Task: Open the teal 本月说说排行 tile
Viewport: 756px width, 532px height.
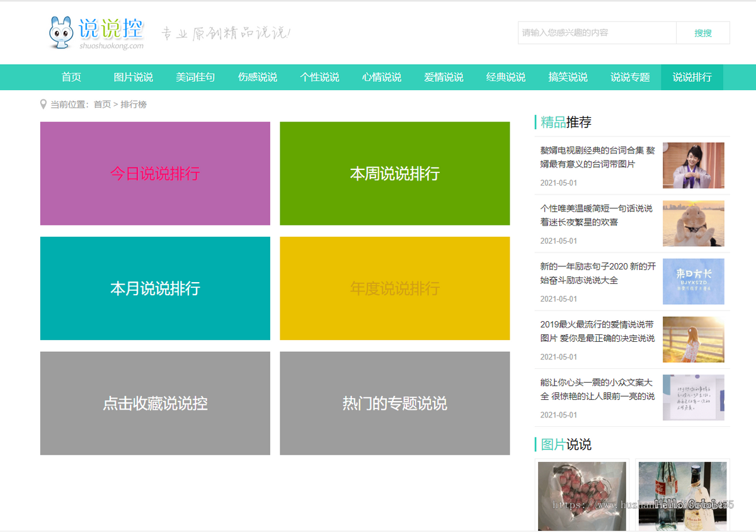Action: tap(155, 288)
